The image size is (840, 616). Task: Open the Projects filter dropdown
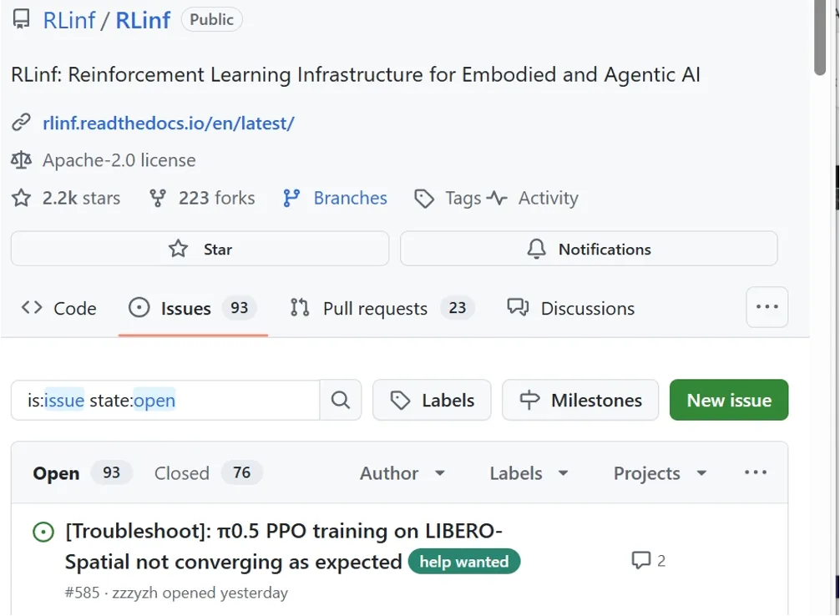click(660, 473)
